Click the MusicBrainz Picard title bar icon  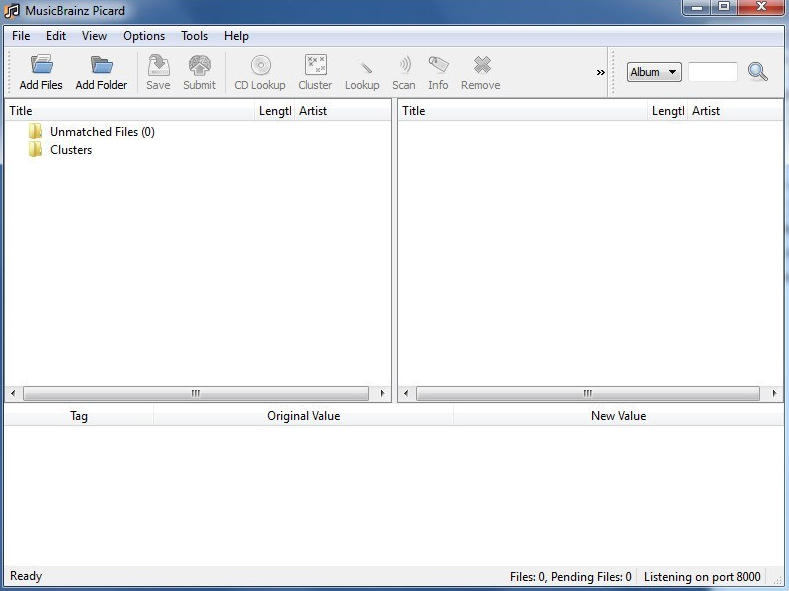(12, 11)
